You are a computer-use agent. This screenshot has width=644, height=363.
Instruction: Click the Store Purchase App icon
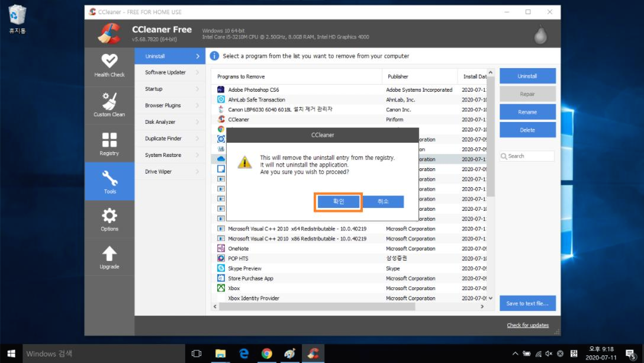(x=221, y=278)
